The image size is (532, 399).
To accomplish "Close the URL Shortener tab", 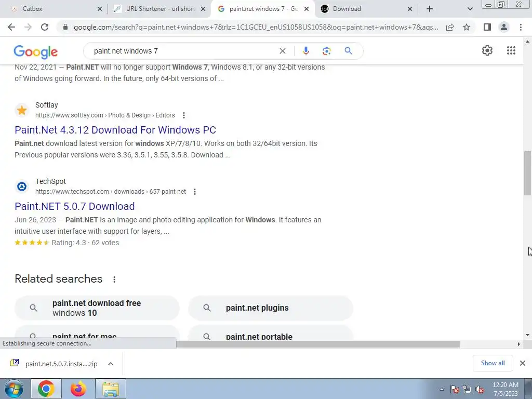I will (203, 9).
